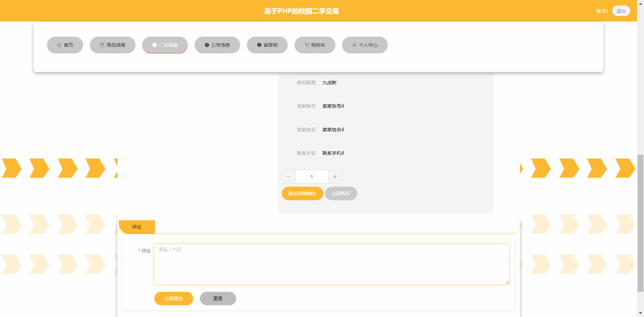
Task: Decrease quantity with the minus button
Action: (288, 177)
